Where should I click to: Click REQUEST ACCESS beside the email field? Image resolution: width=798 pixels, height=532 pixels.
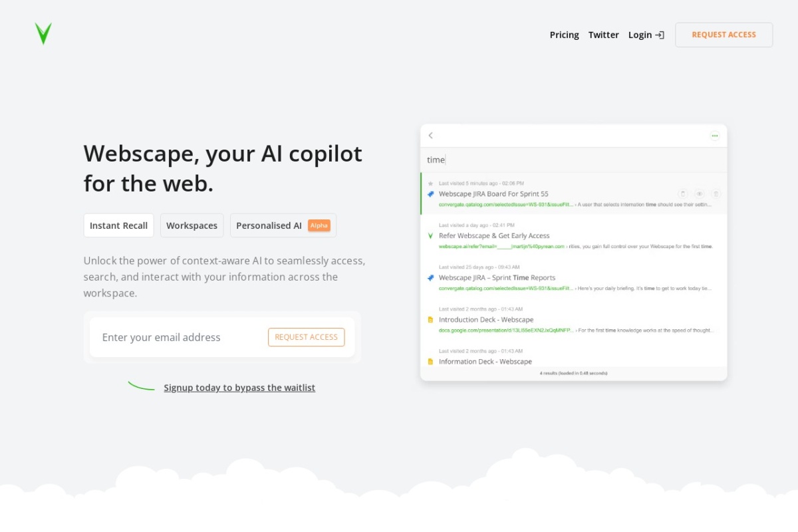[306, 337]
